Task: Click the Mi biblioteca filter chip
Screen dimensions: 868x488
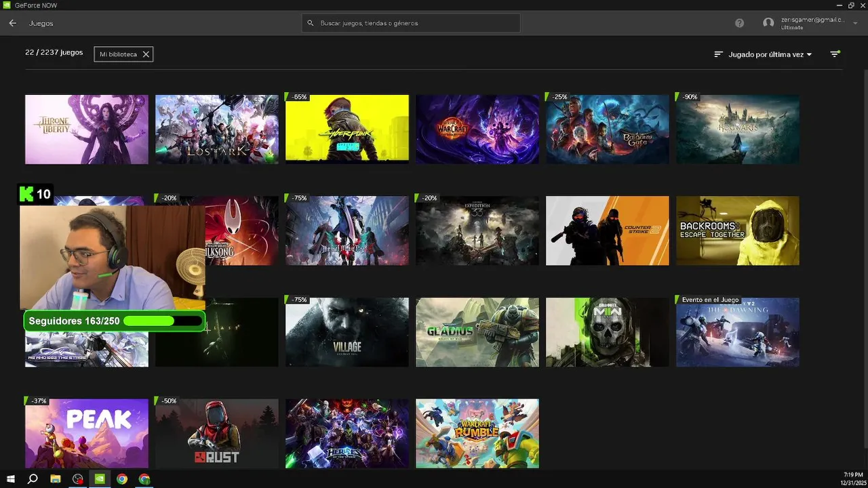Action: coord(123,54)
